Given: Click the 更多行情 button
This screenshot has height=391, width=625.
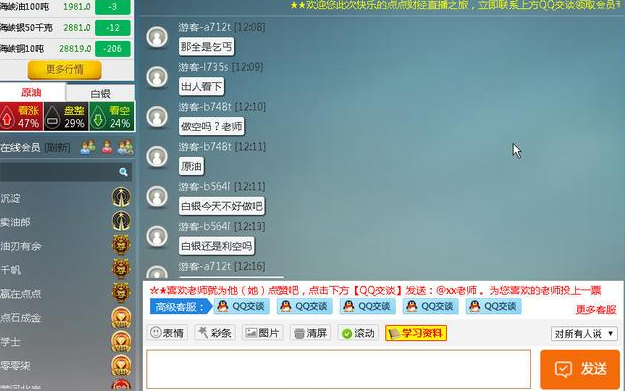Looking at the screenshot, I should [65, 70].
